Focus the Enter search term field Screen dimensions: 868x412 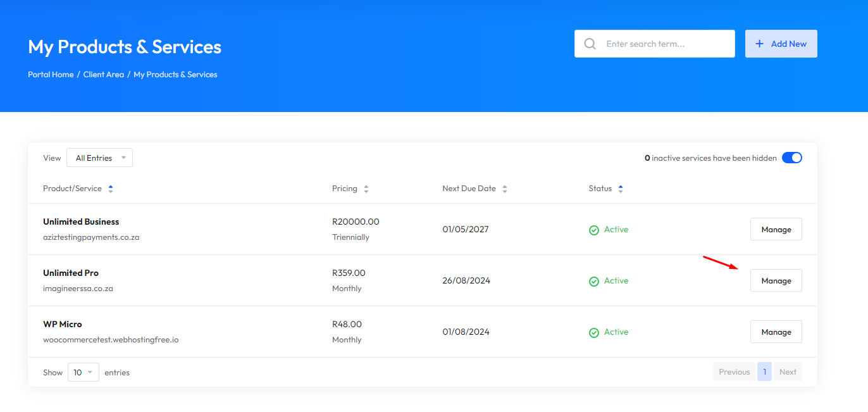pyautogui.click(x=664, y=44)
